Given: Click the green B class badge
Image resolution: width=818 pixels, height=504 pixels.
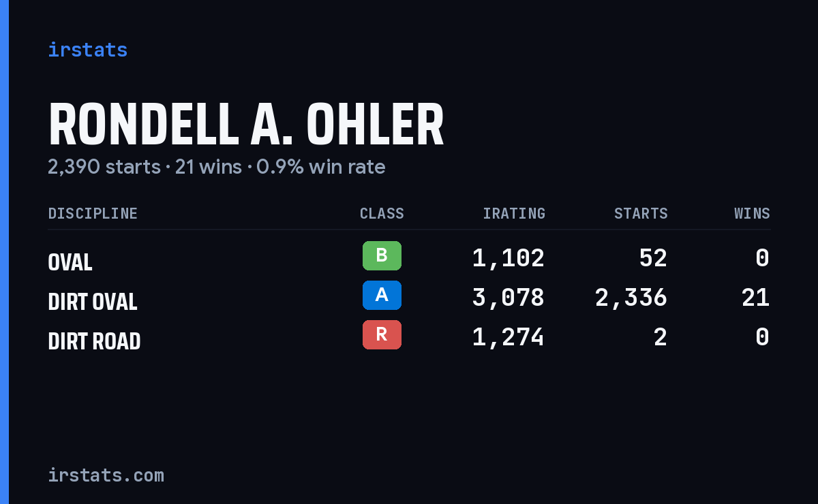Looking at the screenshot, I should 382,256.
